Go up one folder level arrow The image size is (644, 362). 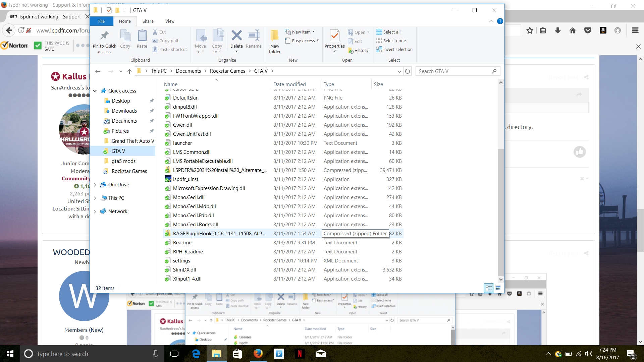[x=129, y=71]
